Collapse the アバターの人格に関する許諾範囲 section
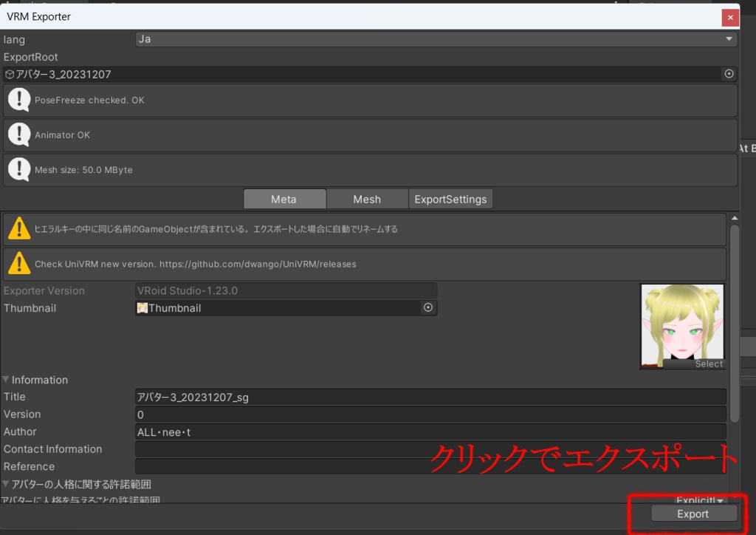Viewport: 756px width, 535px height. click(6, 484)
